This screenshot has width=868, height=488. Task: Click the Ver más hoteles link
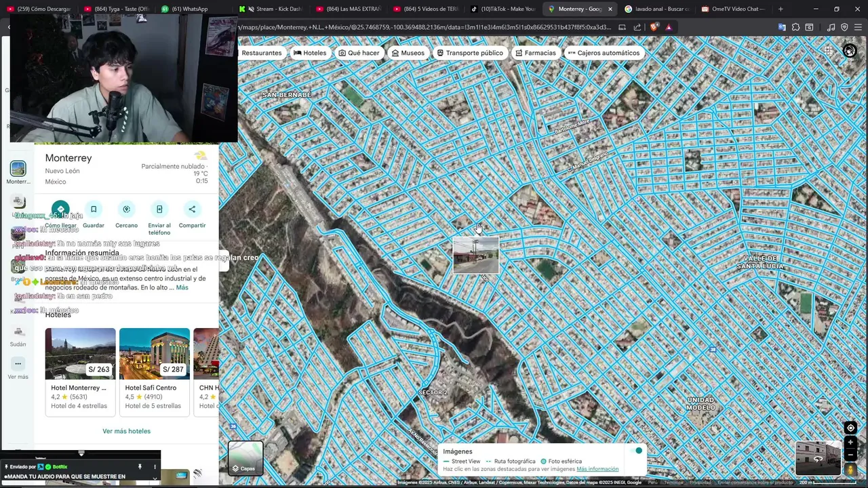(x=126, y=431)
